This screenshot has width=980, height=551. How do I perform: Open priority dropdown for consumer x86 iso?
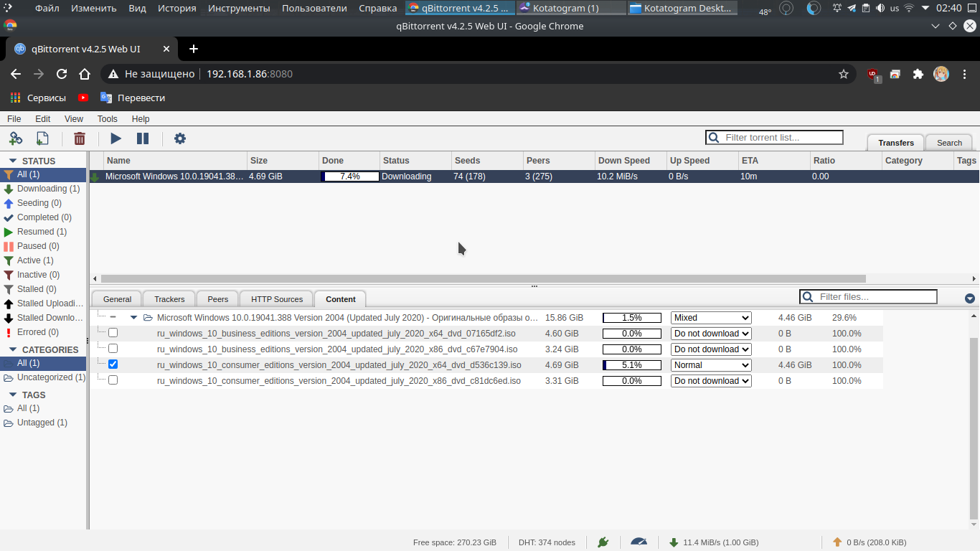click(x=711, y=381)
